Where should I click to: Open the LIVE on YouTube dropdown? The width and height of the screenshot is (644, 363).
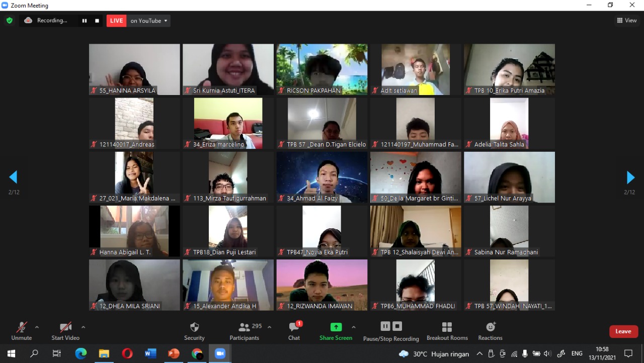[x=149, y=21]
